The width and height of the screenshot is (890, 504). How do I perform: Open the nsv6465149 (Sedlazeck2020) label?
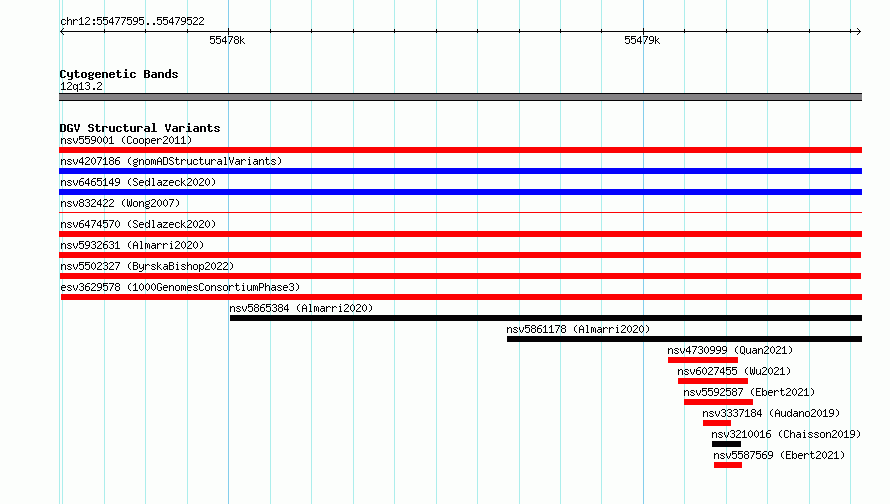[138, 182]
